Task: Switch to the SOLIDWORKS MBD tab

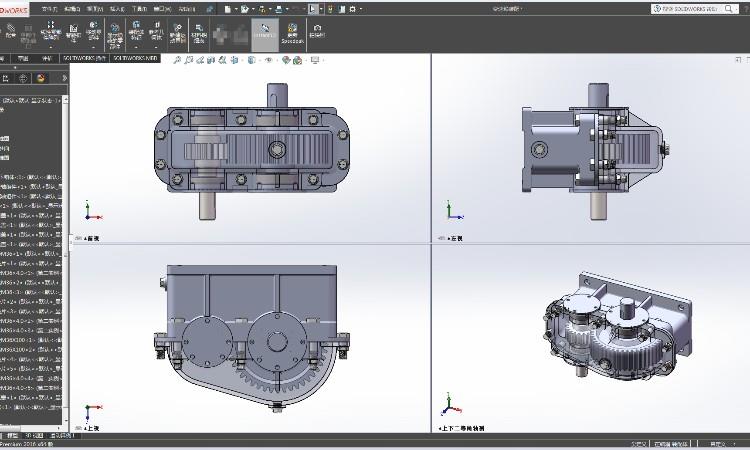Action: (x=137, y=59)
